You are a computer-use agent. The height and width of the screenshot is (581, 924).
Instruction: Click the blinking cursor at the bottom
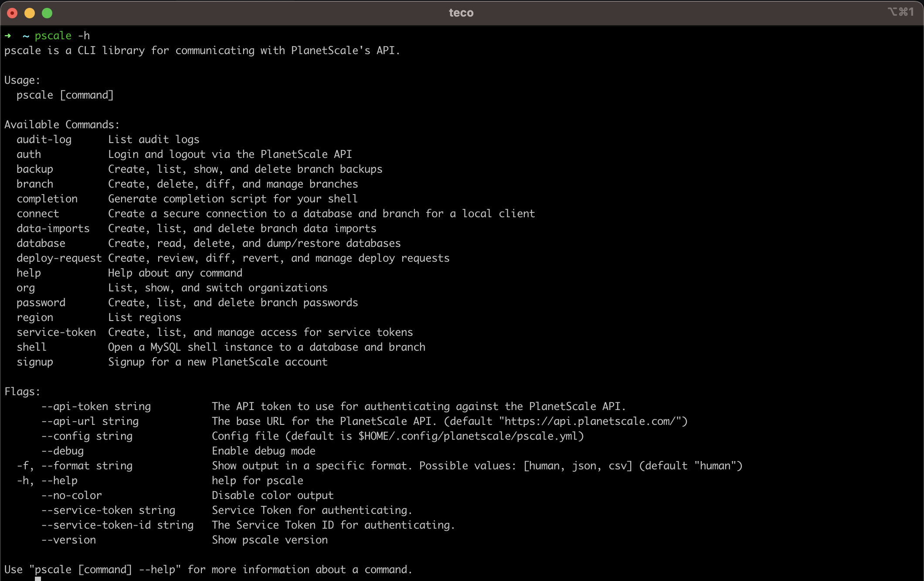38,579
